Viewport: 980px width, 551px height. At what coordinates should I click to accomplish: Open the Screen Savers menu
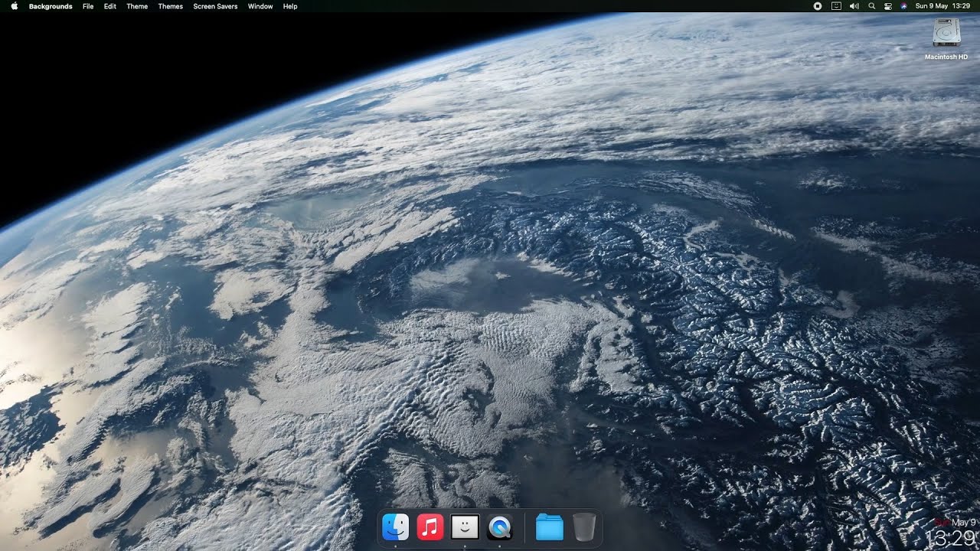click(215, 6)
